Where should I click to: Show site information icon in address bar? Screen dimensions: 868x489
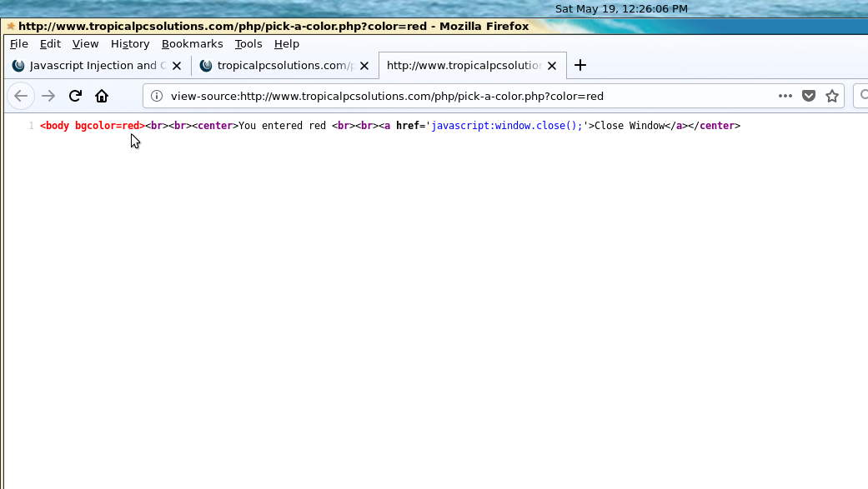[x=157, y=97]
